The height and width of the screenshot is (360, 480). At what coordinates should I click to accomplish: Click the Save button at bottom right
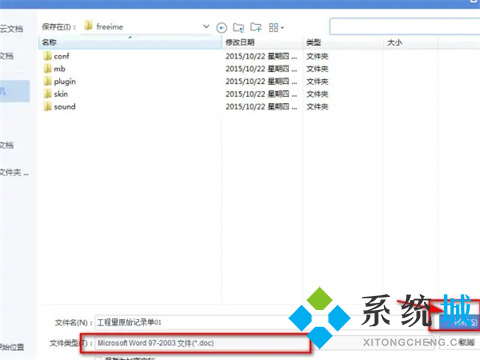(459, 322)
